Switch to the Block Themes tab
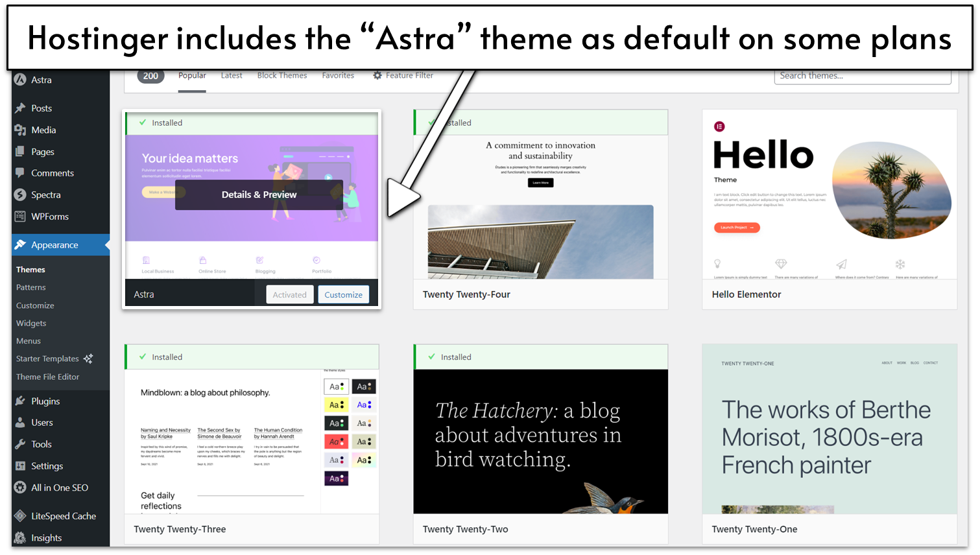This screenshot has width=980, height=555. pyautogui.click(x=282, y=75)
